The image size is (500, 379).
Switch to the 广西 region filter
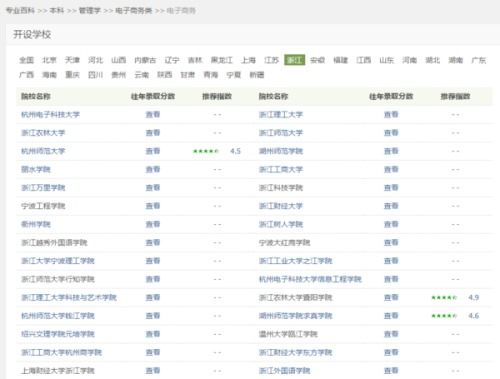pos(26,75)
